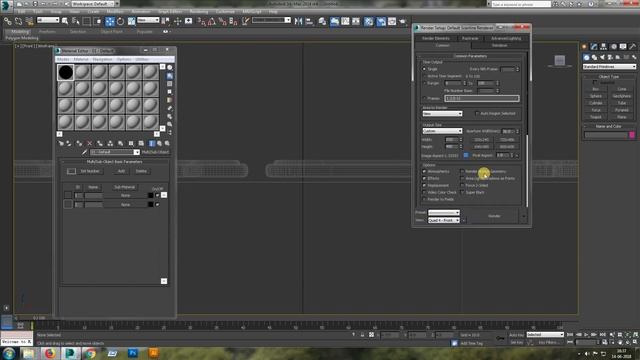The height and width of the screenshot is (360, 640).
Task: Enable Super Black checkbox
Action: [x=462, y=192]
